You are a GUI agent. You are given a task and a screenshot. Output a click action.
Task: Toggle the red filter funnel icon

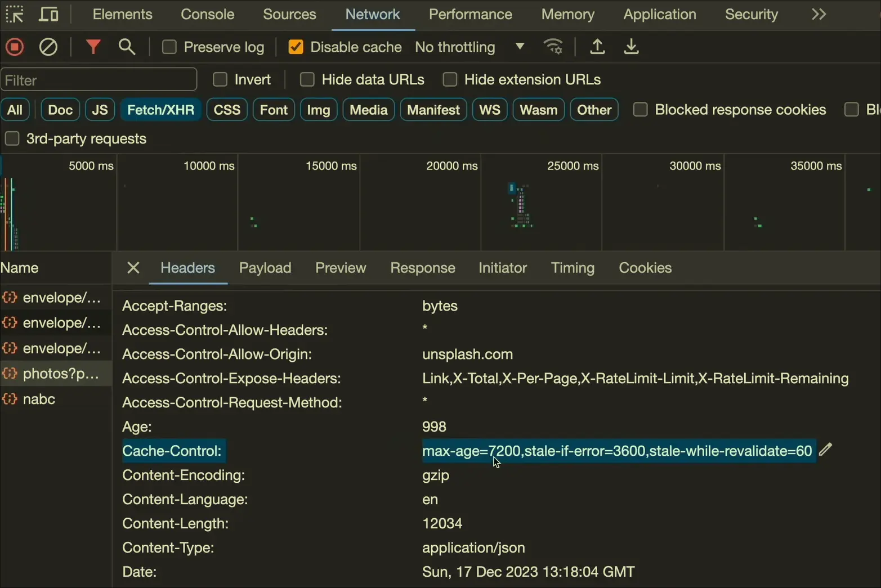(93, 47)
